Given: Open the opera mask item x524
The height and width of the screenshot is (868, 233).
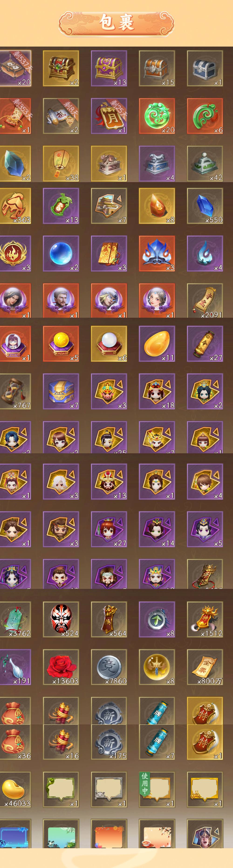Looking at the screenshot, I should (61, 619).
